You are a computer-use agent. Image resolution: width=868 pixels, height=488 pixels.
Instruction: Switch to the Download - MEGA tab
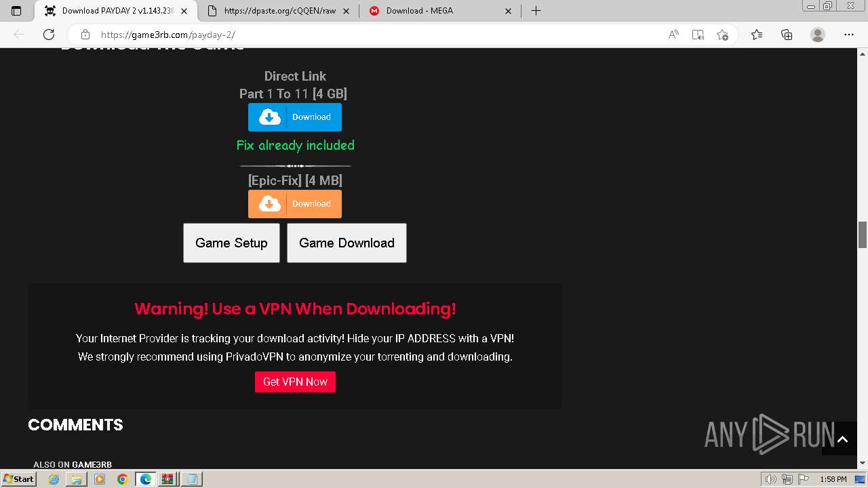pos(441,11)
